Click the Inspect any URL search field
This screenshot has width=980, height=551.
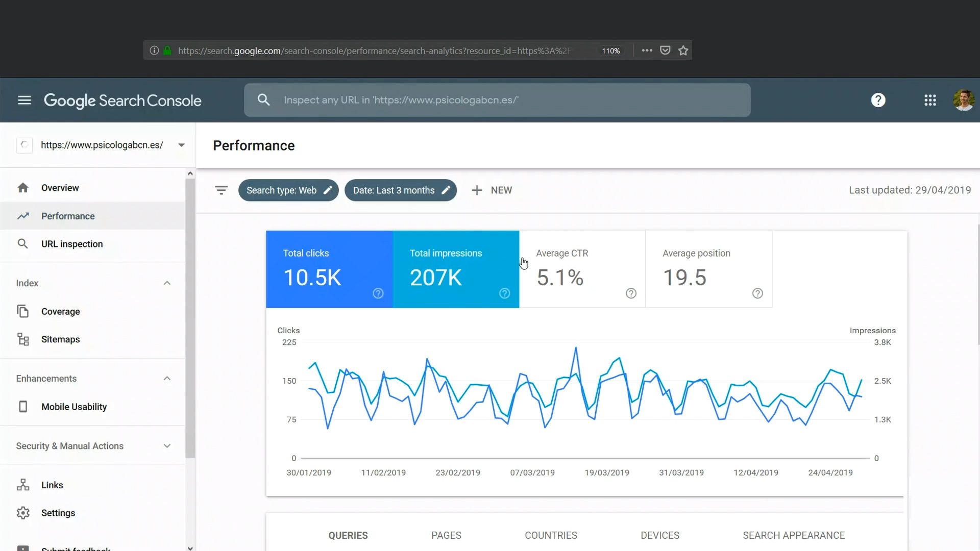[497, 100]
